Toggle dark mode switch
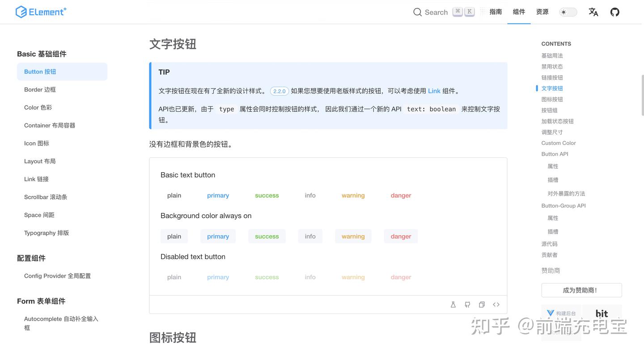This screenshot has height=352, width=644. (568, 12)
